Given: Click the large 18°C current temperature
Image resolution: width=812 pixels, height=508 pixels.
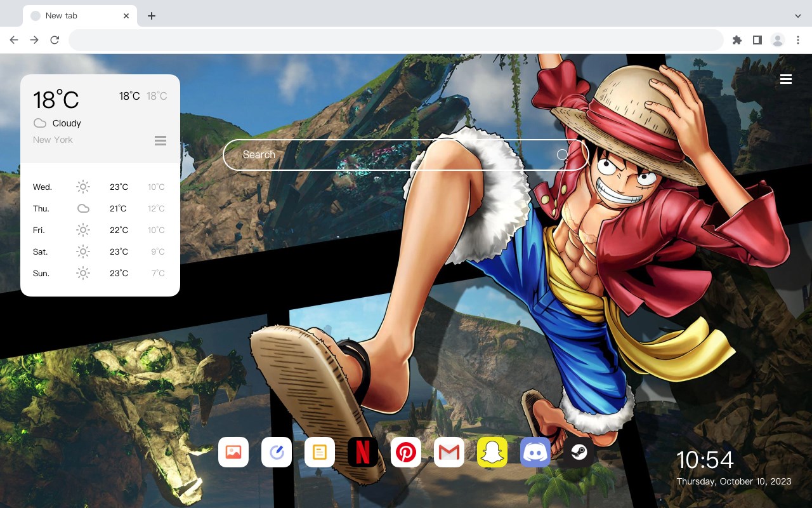Looking at the screenshot, I should pyautogui.click(x=56, y=100).
